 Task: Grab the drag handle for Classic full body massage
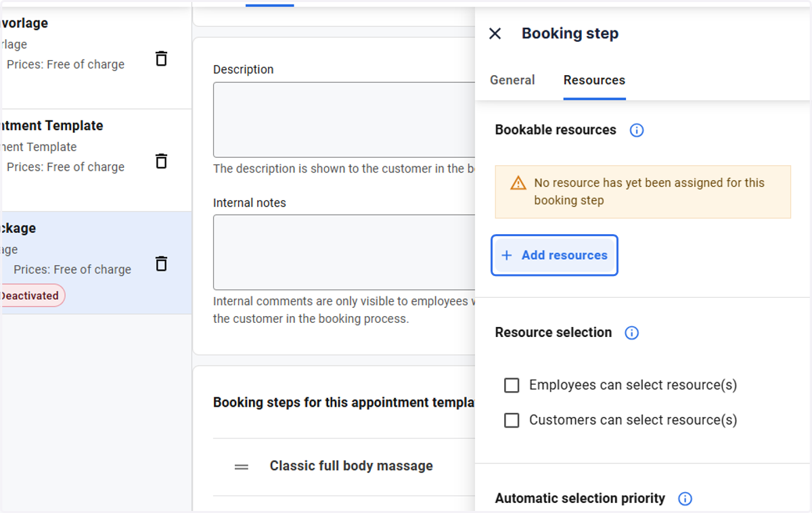click(242, 466)
